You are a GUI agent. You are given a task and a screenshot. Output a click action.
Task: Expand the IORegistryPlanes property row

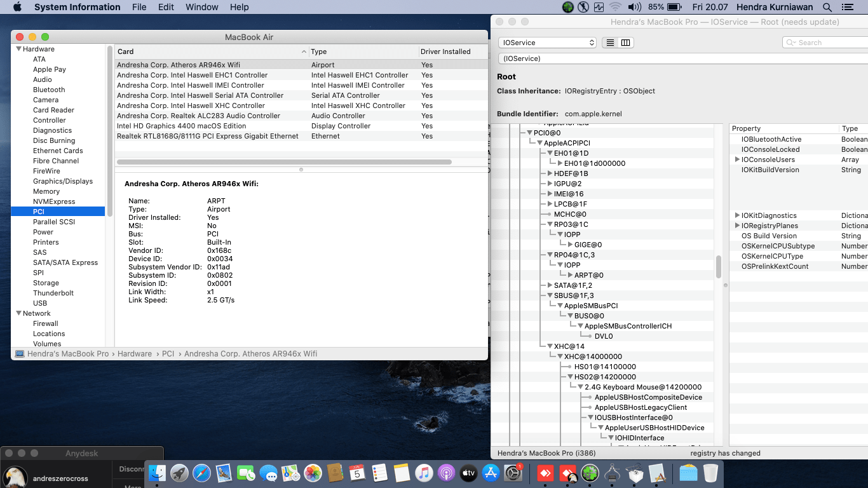737,226
